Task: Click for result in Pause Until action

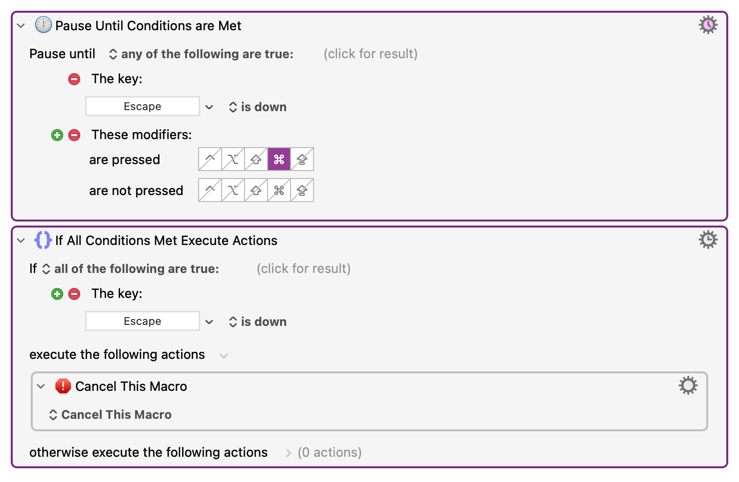Action: 370,54
